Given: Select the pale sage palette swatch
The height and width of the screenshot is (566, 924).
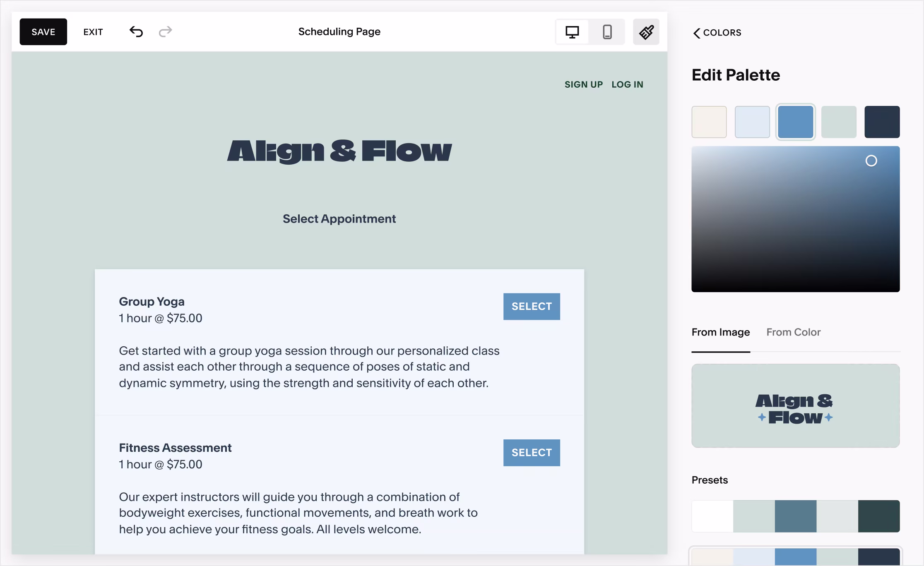Looking at the screenshot, I should [839, 122].
